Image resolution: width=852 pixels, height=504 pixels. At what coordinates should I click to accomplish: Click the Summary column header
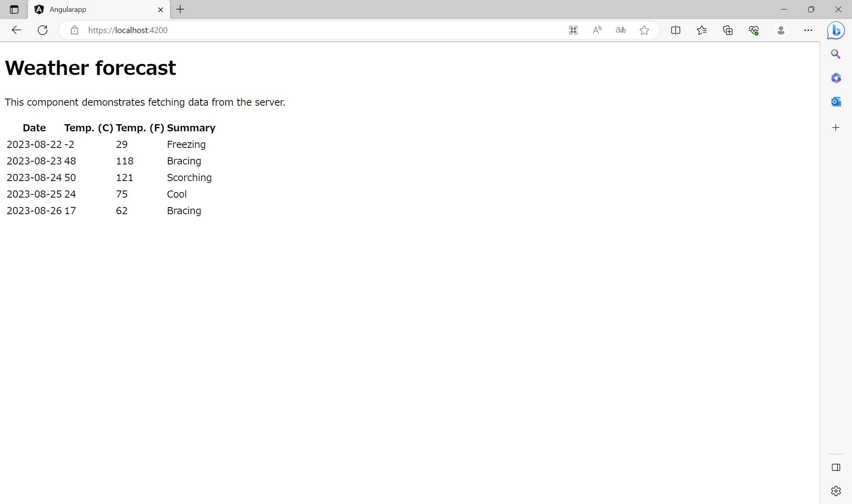191,128
